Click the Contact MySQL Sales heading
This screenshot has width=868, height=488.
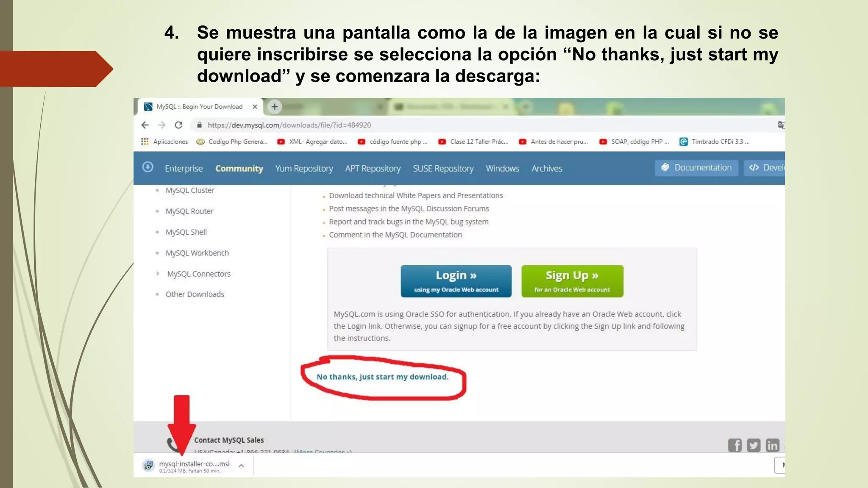point(229,440)
